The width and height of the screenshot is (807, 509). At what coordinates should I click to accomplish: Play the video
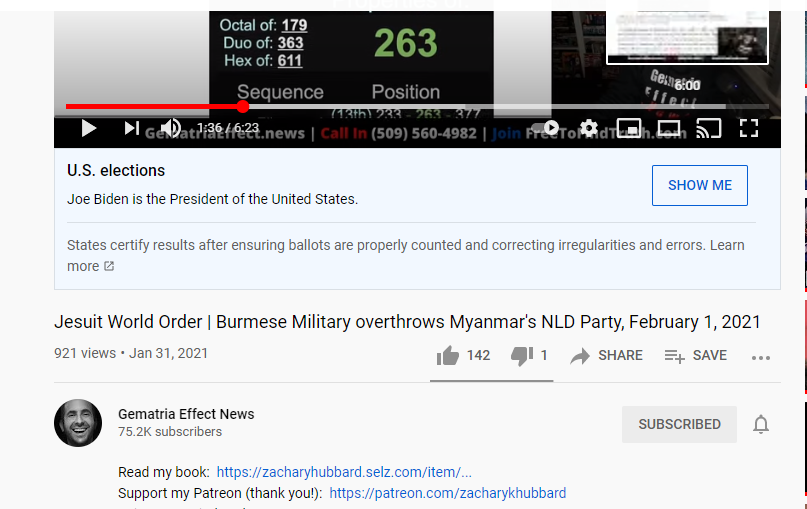(x=89, y=128)
